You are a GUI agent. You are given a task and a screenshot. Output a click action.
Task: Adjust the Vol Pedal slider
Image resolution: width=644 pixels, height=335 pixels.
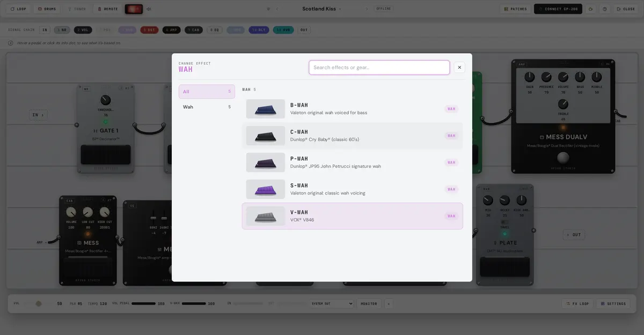[143, 303]
